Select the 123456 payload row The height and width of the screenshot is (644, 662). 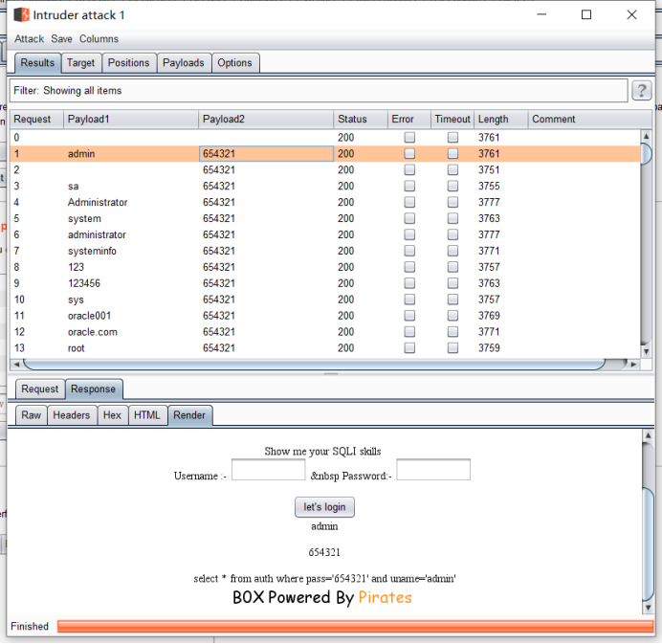click(x=325, y=283)
